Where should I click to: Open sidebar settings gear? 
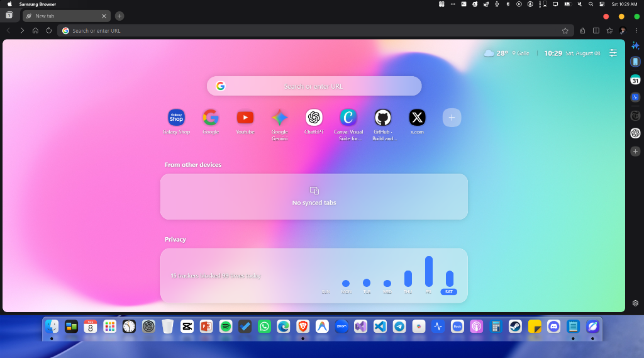635,303
